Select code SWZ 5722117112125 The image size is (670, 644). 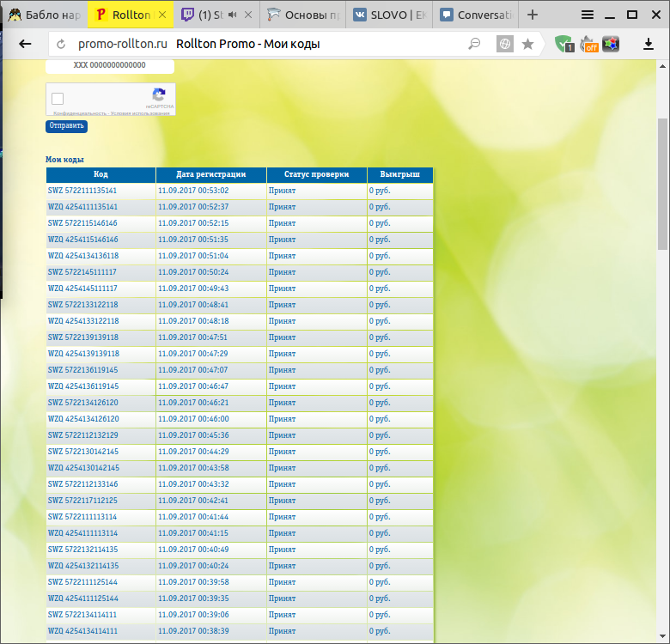coord(82,501)
